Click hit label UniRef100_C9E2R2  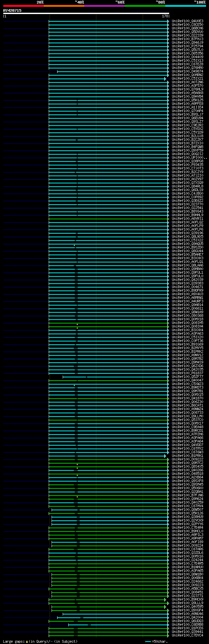tap(187, 125)
